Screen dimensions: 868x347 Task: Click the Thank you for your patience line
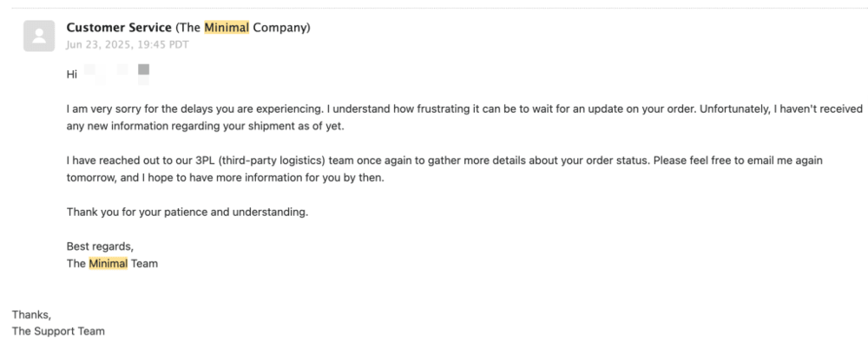pos(187,212)
